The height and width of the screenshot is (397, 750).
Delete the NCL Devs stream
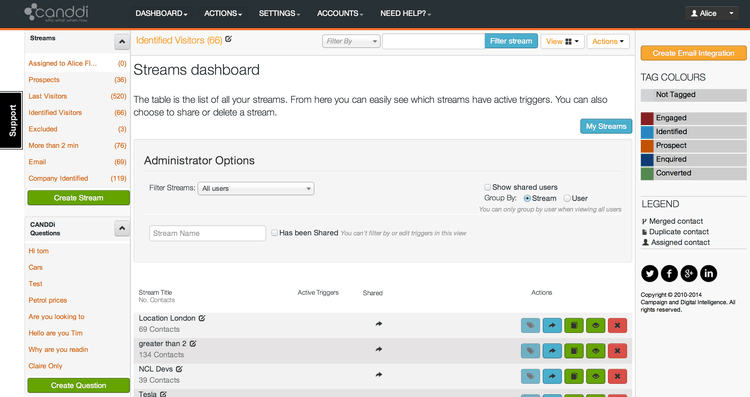pyautogui.click(x=617, y=376)
